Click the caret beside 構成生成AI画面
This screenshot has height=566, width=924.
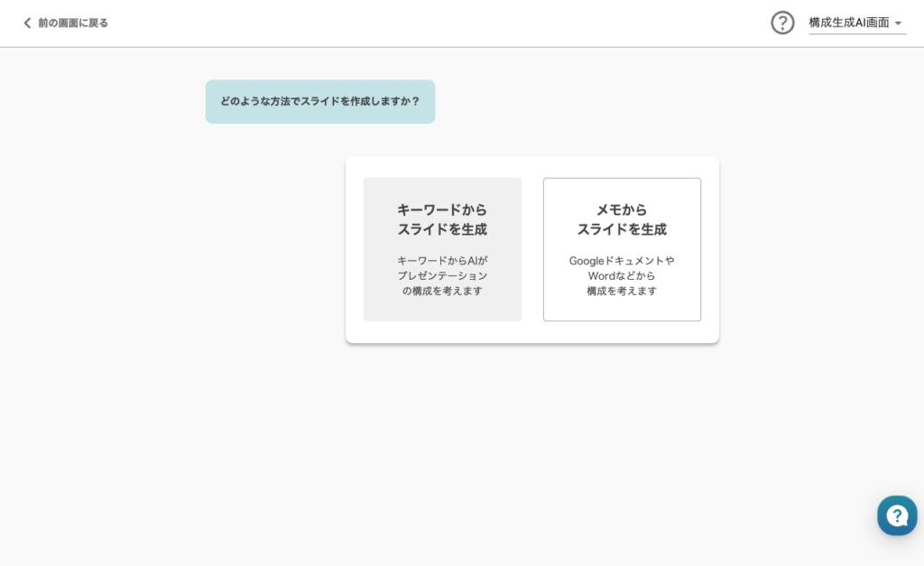pos(898,23)
